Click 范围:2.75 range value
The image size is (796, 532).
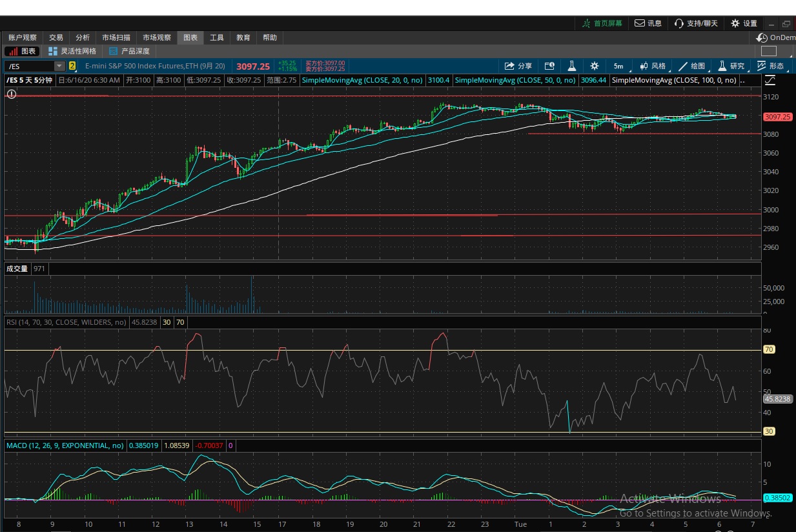click(281, 81)
